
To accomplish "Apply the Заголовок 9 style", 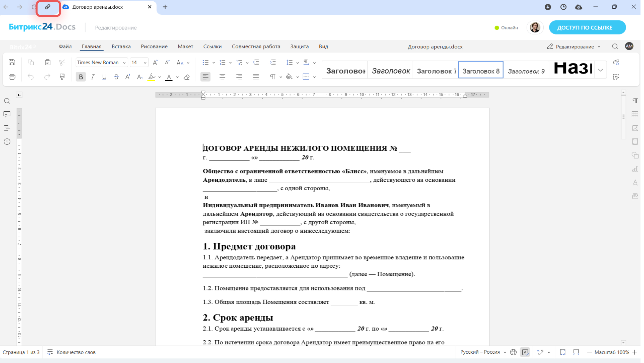I will (x=526, y=71).
